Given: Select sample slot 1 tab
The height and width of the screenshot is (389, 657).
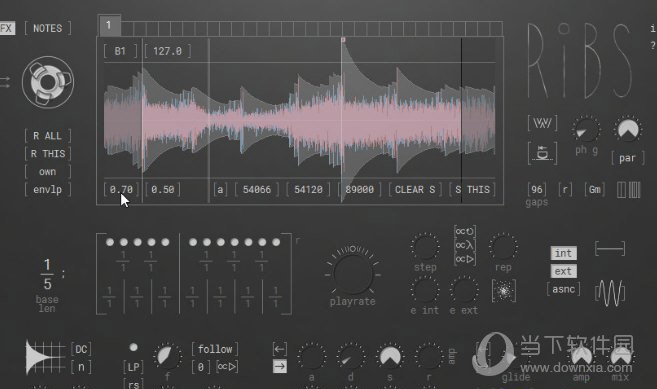Looking at the screenshot, I should [109, 26].
